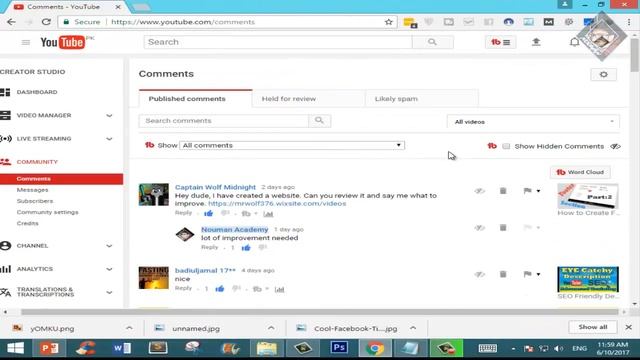Reply to the badiuljamal comment
Viewport: 640px width, 360px height.
click(x=183, y=288)
